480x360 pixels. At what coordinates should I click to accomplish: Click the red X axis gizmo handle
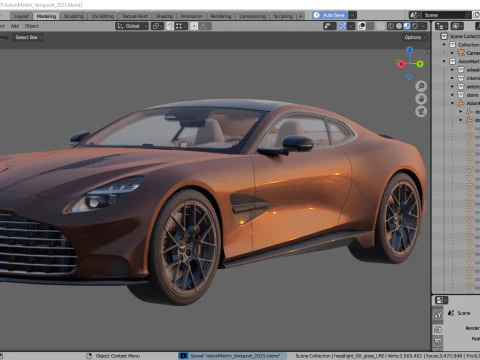pos(401,64)
